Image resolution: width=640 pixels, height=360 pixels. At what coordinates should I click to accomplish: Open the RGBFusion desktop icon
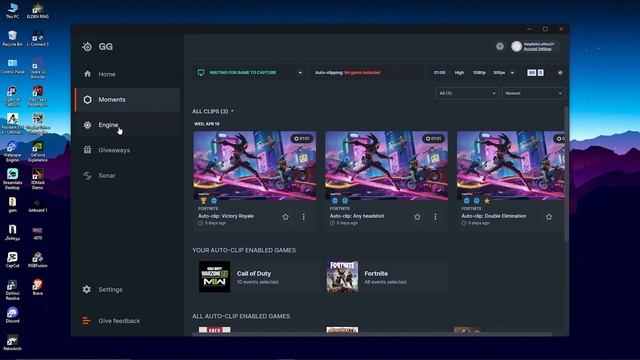[38, 260]
